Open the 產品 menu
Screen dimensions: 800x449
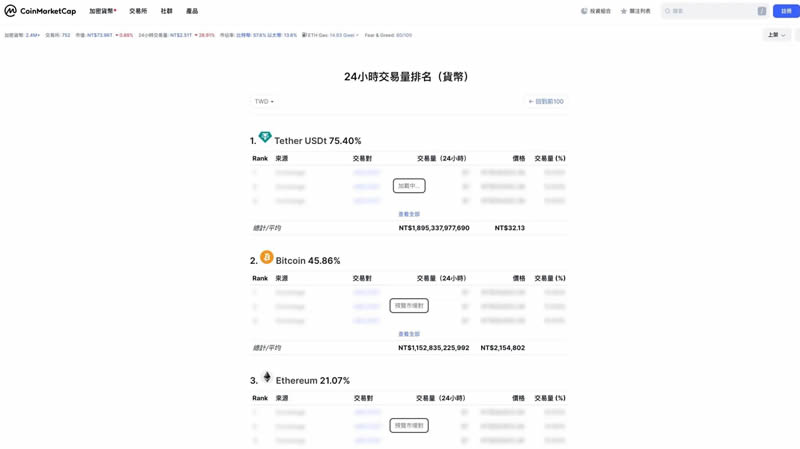[x=192, y=11]
